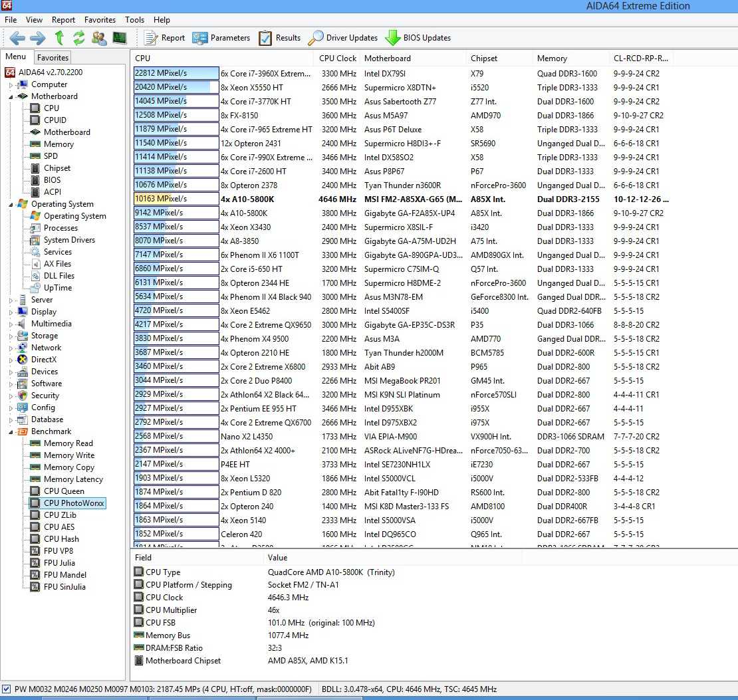The width and height of the screenshot is (738, 700).
Task: Open the File menu
Action: pyautogui.click(x=11, y=20)
